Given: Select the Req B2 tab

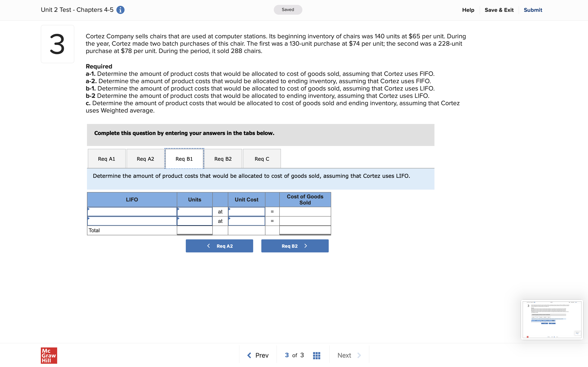Looking at the screenshot, I should [x=223, y=159].
